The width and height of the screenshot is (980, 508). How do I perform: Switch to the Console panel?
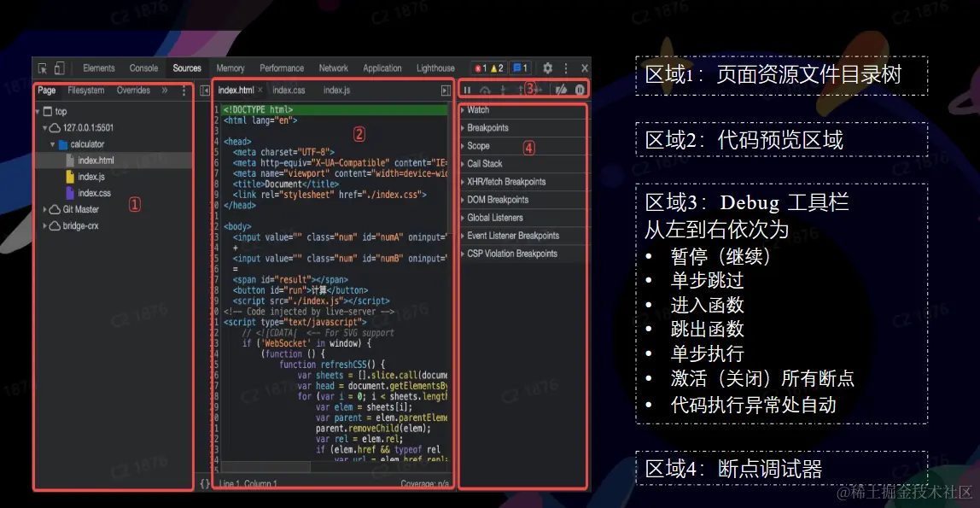(143, 68)
